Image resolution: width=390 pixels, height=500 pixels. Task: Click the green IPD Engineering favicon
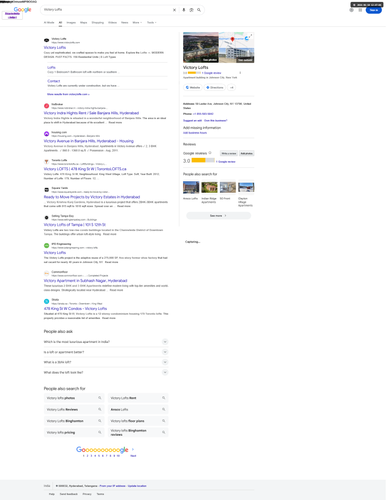coord(47,246)
